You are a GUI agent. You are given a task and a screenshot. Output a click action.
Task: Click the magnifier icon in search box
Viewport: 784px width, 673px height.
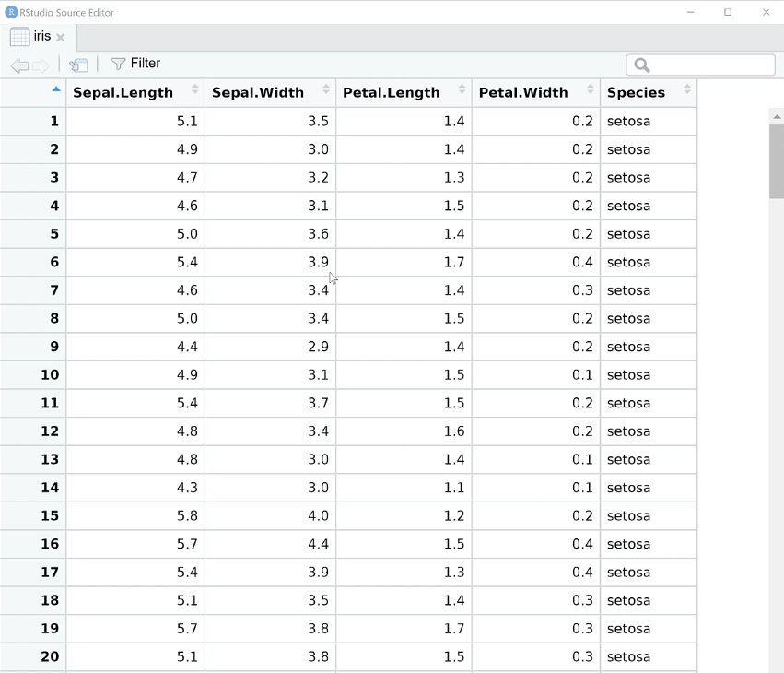[x=641, y=65]
